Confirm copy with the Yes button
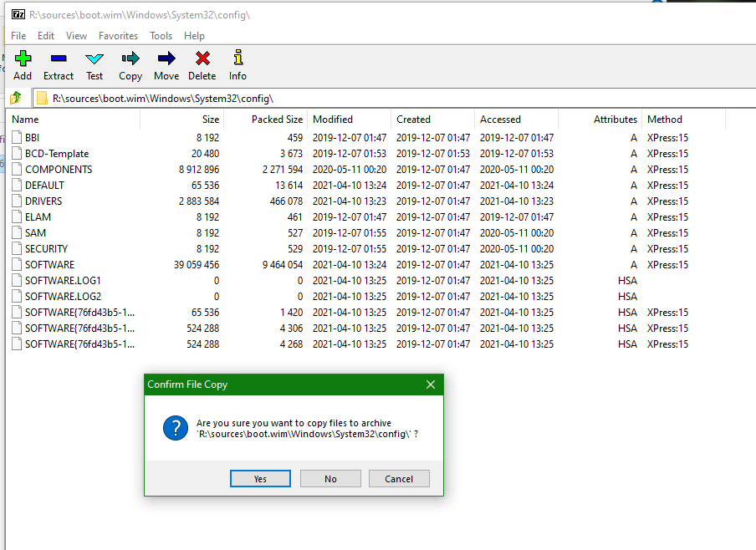This screenshot has height=550, width=756. (x=260, y=479)
